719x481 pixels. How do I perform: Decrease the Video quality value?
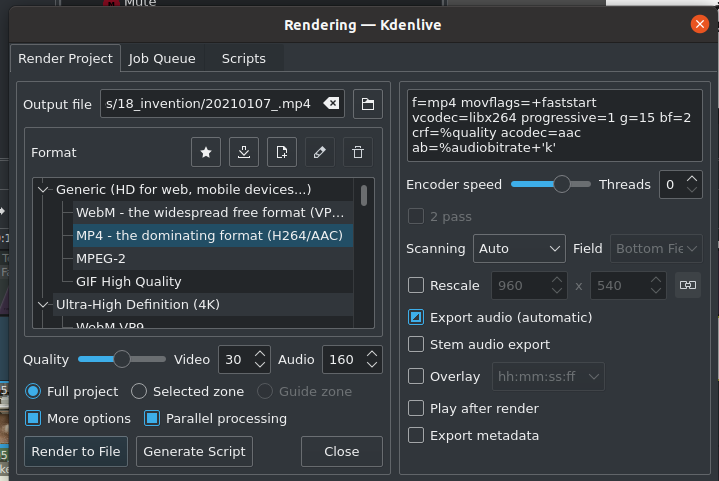(x=260, y=365)
